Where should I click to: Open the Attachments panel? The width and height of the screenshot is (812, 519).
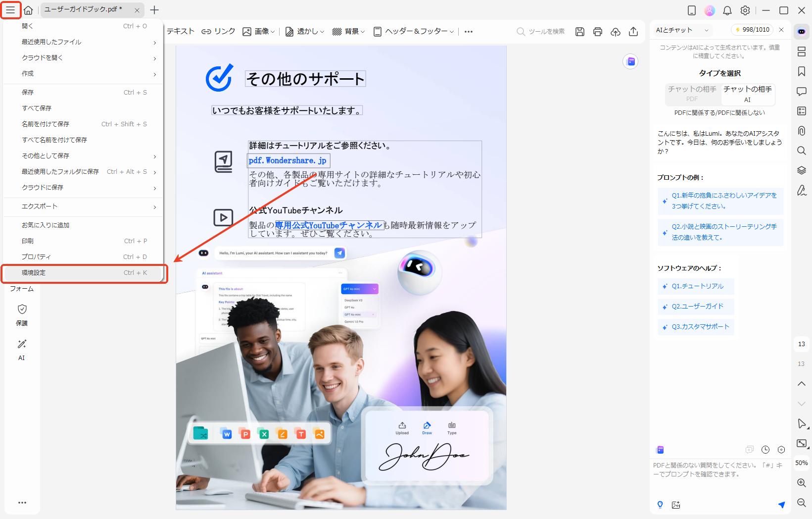tap(802, 131)
